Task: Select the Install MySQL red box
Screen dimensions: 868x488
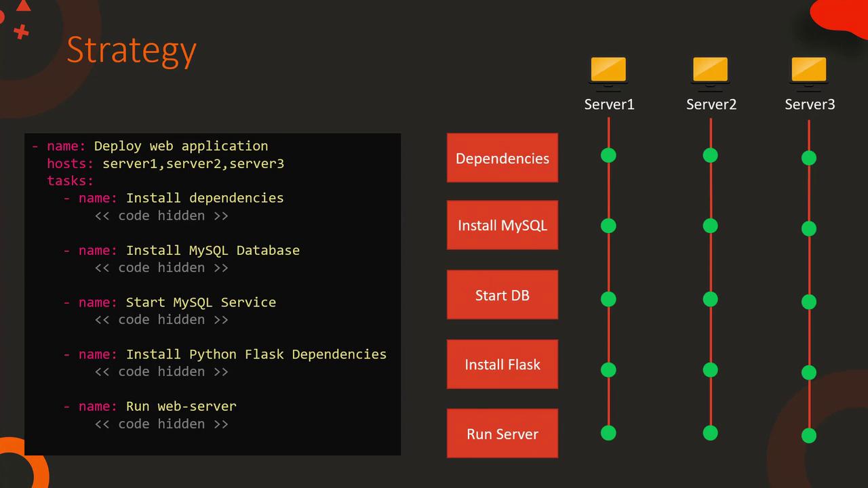Action: (502, 225)
